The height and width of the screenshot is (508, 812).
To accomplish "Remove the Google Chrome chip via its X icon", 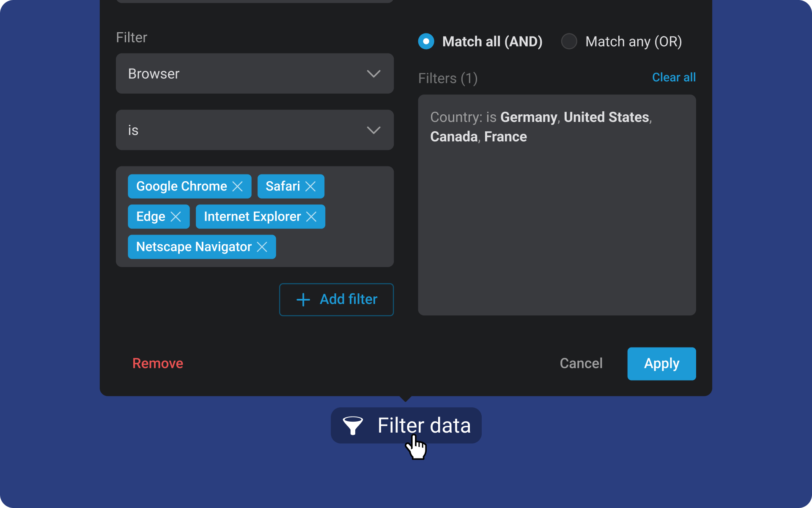I will point(238,186).
